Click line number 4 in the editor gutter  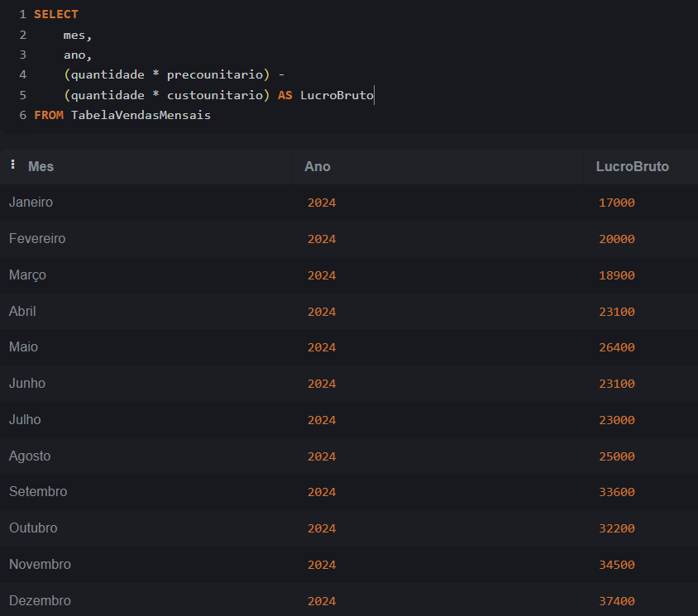click(22, 74)
